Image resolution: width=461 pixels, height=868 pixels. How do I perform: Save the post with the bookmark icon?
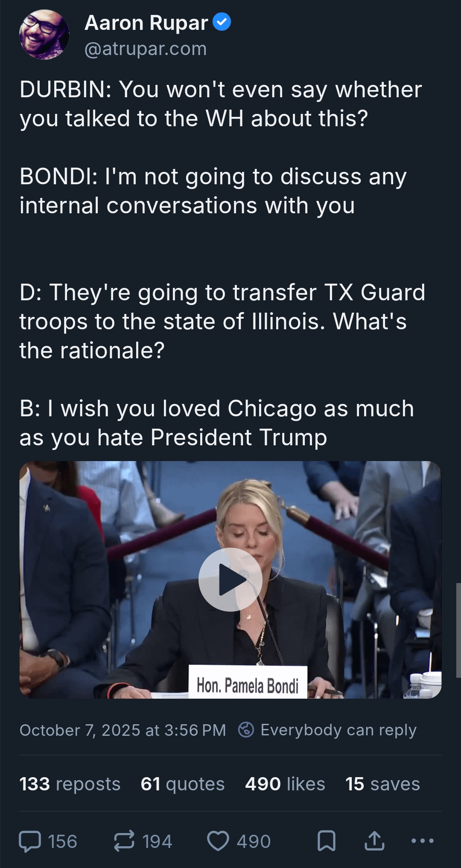pos(327,841)
